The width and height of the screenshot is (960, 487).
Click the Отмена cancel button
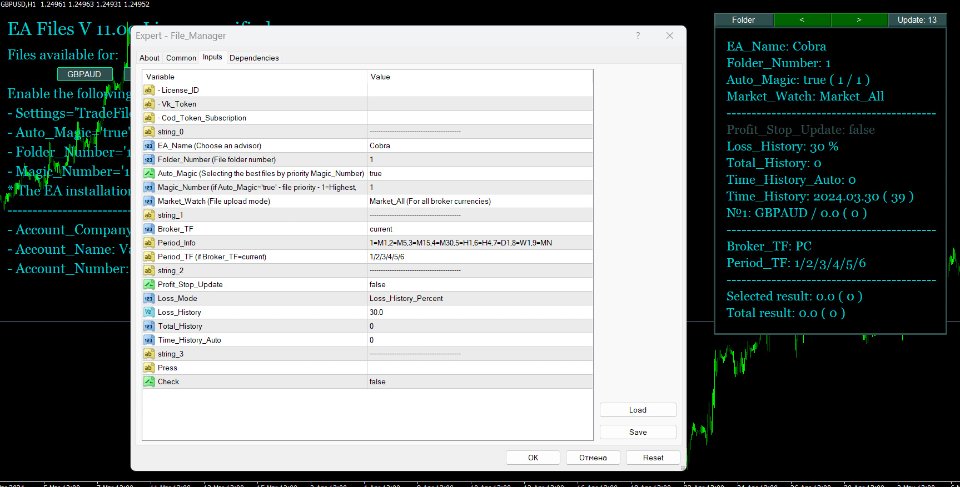pyautogui.click(x=593, y=458)
